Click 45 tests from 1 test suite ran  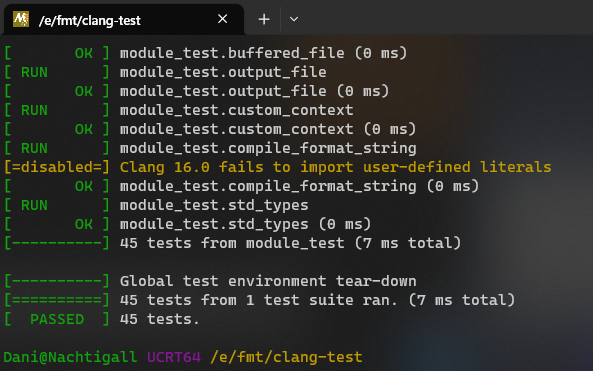317,300
